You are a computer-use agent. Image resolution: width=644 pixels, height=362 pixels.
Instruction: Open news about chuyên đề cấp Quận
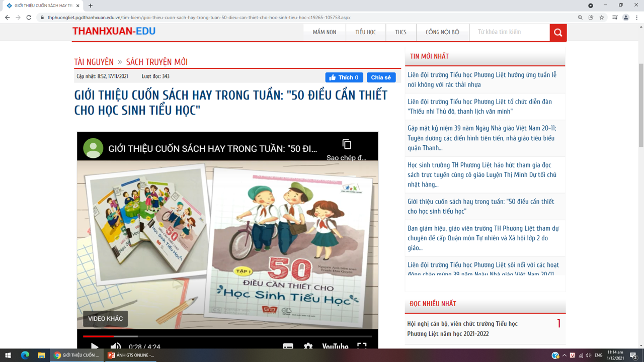484,238
